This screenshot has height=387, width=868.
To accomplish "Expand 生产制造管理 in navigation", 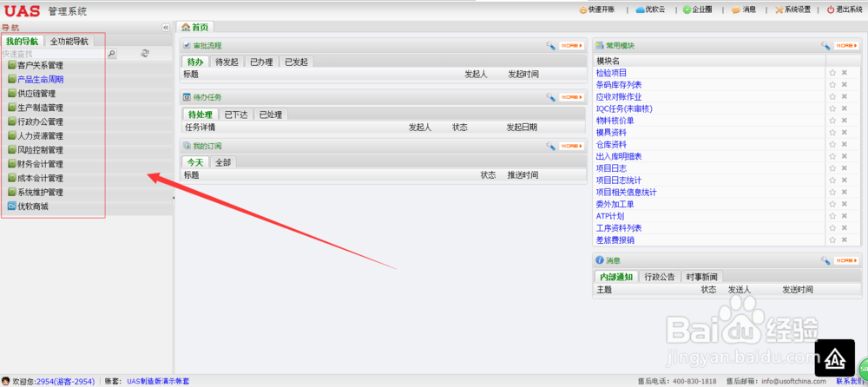I will pyautogui.click(x=40, y=108).
